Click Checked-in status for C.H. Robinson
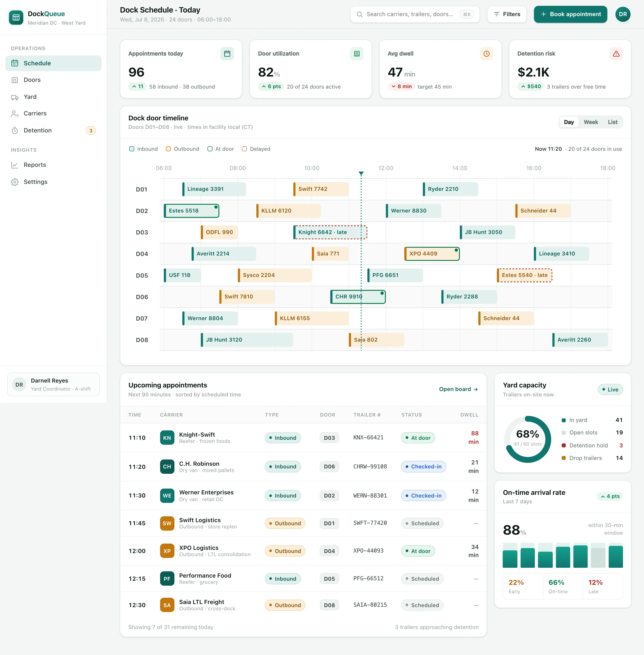This screenshot has height=655, width=644. [424, 467]
